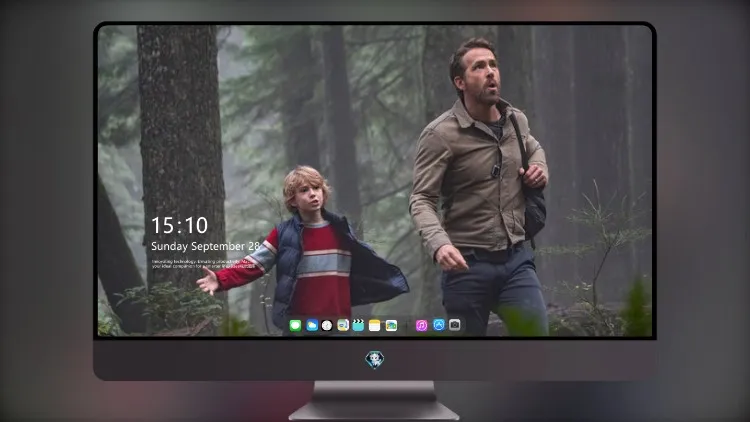The width and height of the screenshot is (750, 422).
Task: Click the Sunday September 28 date
Action: (205, 246)
